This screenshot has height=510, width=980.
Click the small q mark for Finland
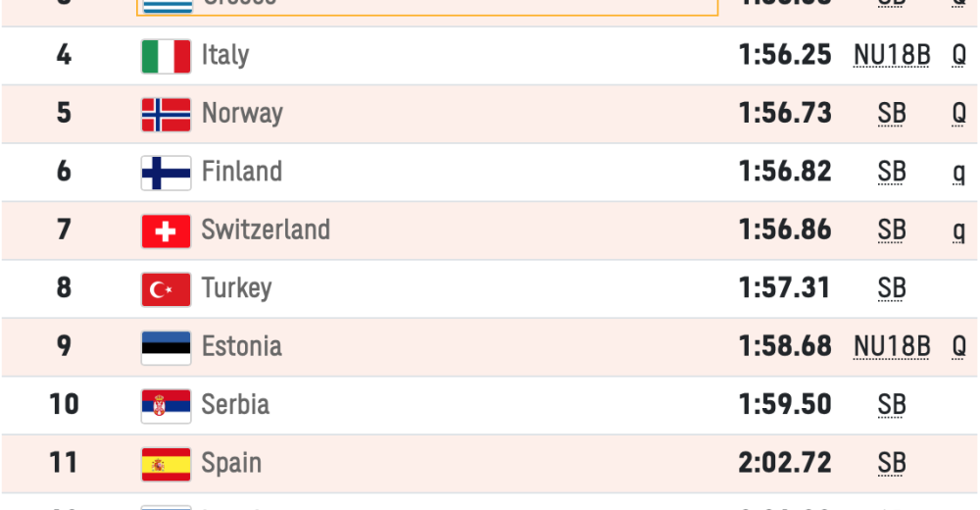(x=958, y=173)
